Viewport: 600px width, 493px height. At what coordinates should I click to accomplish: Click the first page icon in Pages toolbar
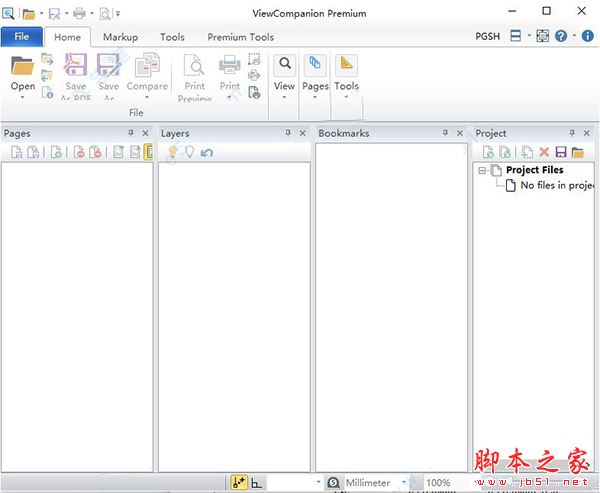click(x=16, y=152)
